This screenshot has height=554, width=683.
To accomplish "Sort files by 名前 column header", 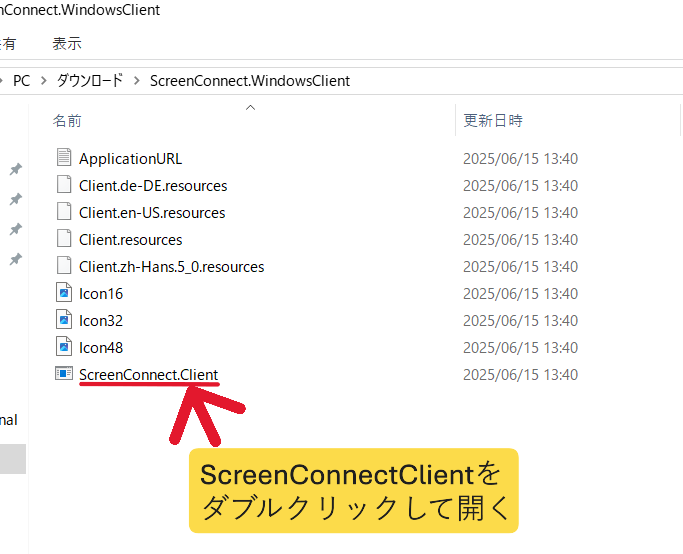I will coord(67,121).
